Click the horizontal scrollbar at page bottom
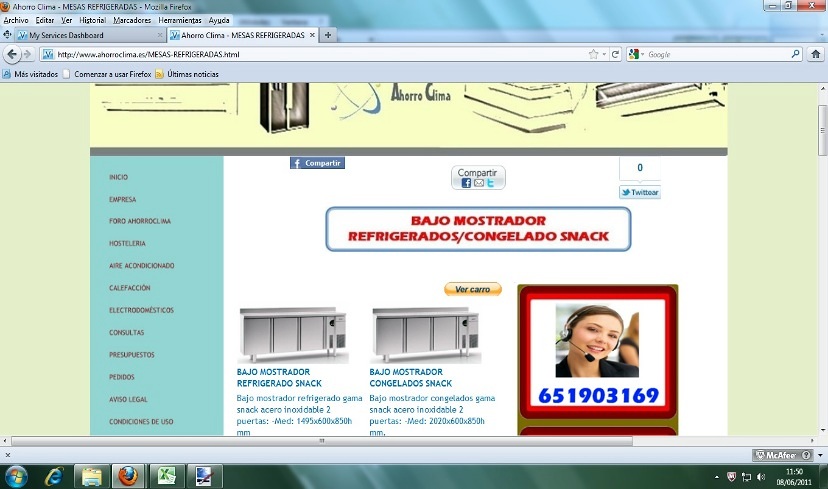The width and height of the screenshot is (828, 489). point(320,440)
